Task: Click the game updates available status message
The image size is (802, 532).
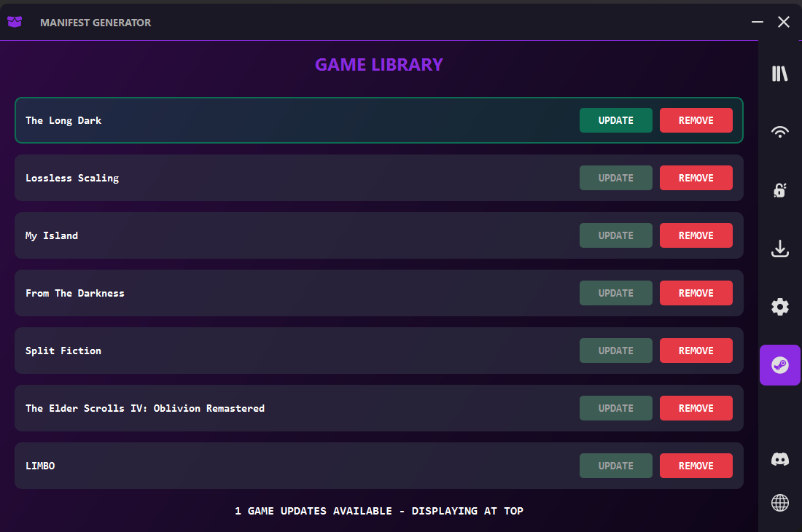Action: (378, 511)
